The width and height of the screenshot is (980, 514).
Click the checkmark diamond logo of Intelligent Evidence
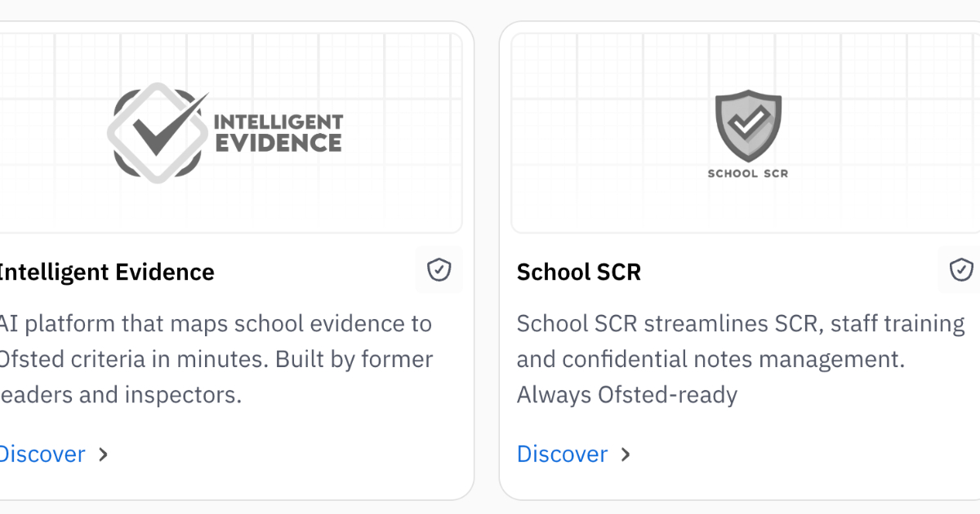[x=157, y=134]
